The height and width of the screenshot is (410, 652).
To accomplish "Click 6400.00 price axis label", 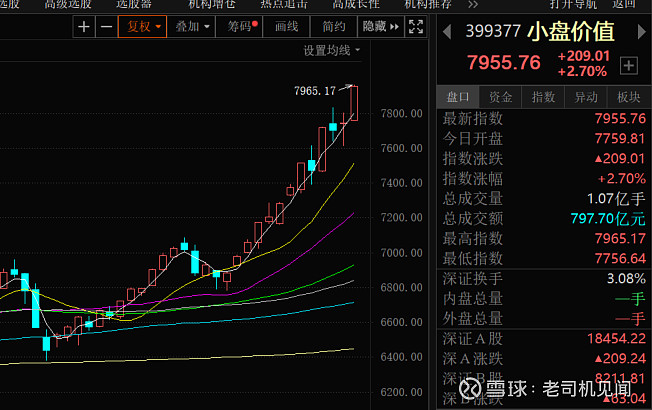I will 401,357.
